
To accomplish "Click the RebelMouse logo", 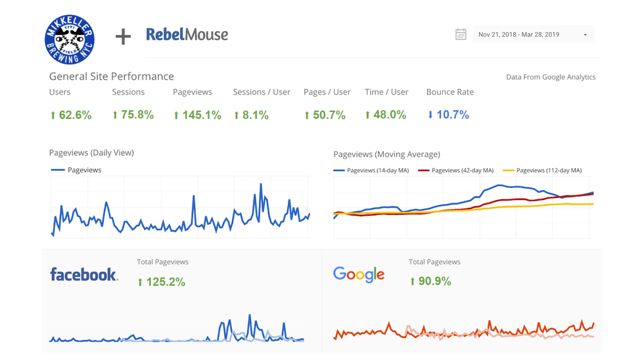I will point(187,35).
